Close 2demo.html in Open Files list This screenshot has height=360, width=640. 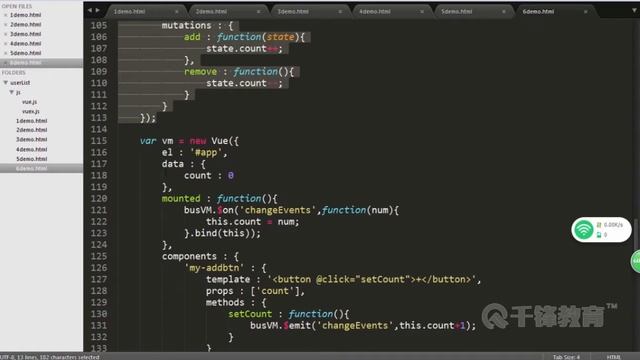point(5,24)
